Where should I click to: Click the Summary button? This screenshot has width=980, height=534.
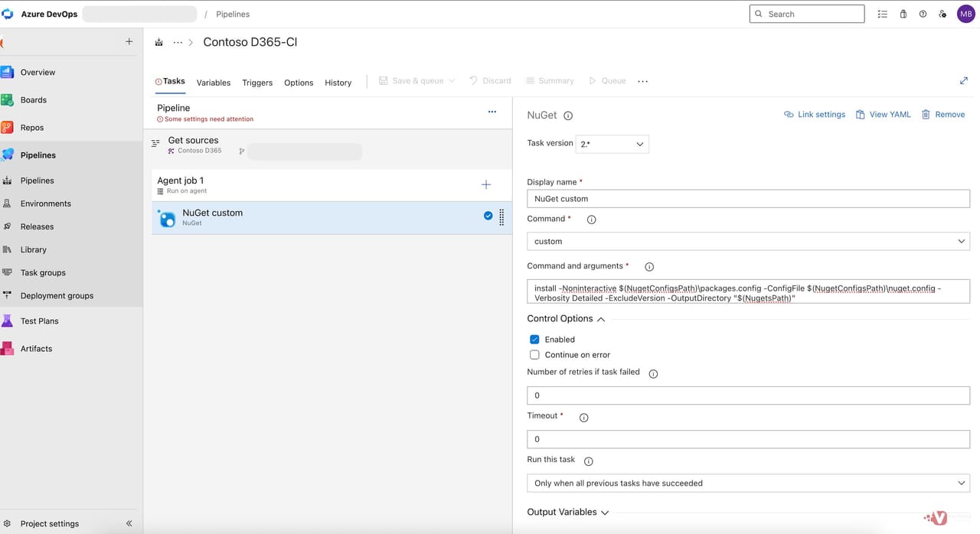pos(550,80)
